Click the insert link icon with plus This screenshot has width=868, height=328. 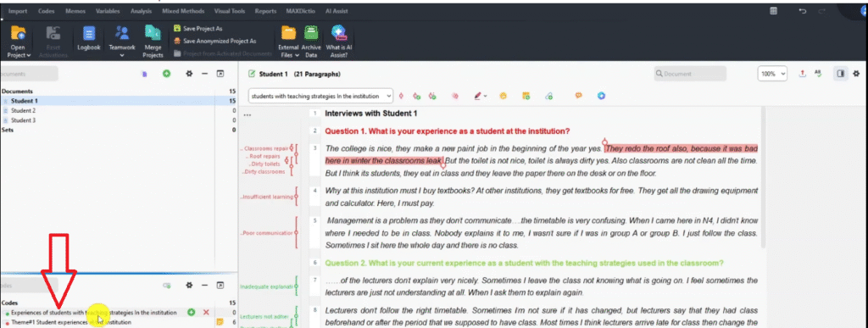point(548,96)
